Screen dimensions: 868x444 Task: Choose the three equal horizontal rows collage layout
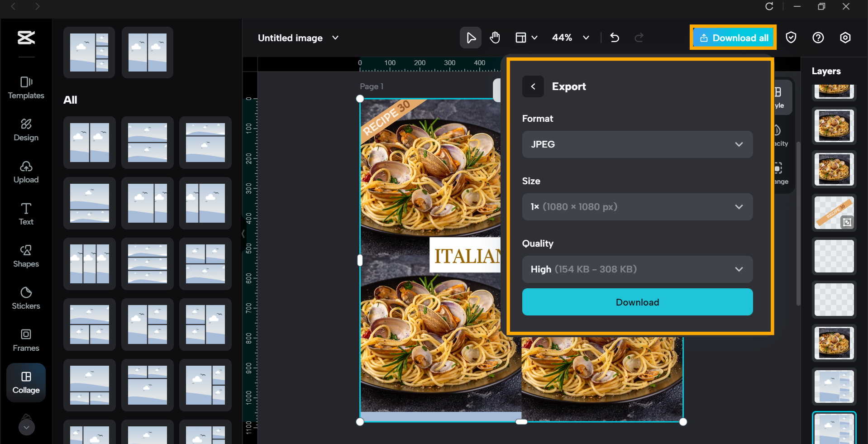point(148,264)
